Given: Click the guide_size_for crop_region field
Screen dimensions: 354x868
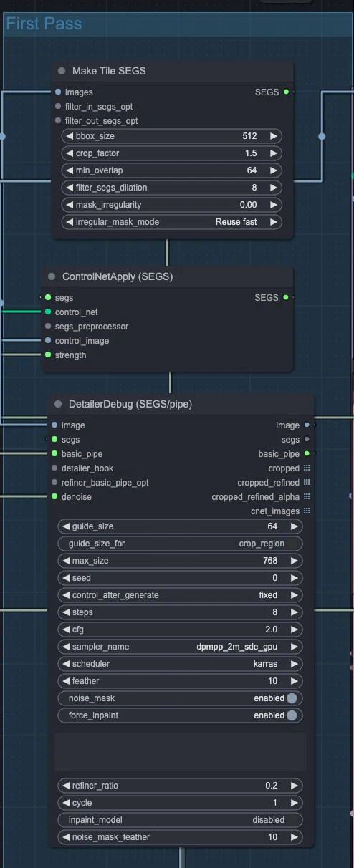Looking at the screenshot, I should tap(180, 544).
